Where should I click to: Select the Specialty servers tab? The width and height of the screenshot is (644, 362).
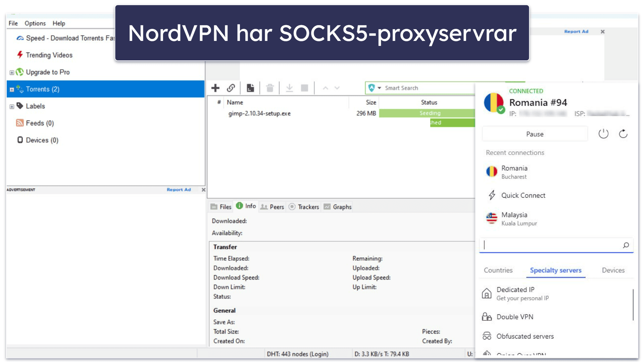pyautogui.click(x=556, y=270)
